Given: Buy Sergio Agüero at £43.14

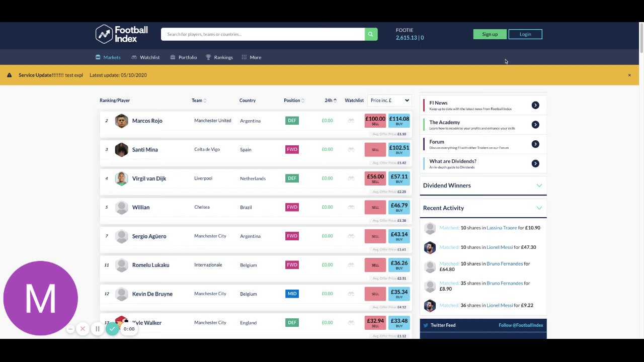Looking at the screenshot, I should click(x=399, y=236).
